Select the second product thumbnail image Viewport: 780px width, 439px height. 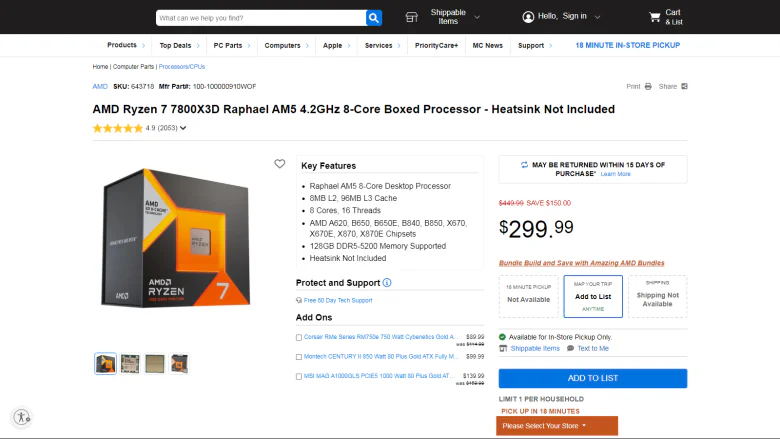130,364
